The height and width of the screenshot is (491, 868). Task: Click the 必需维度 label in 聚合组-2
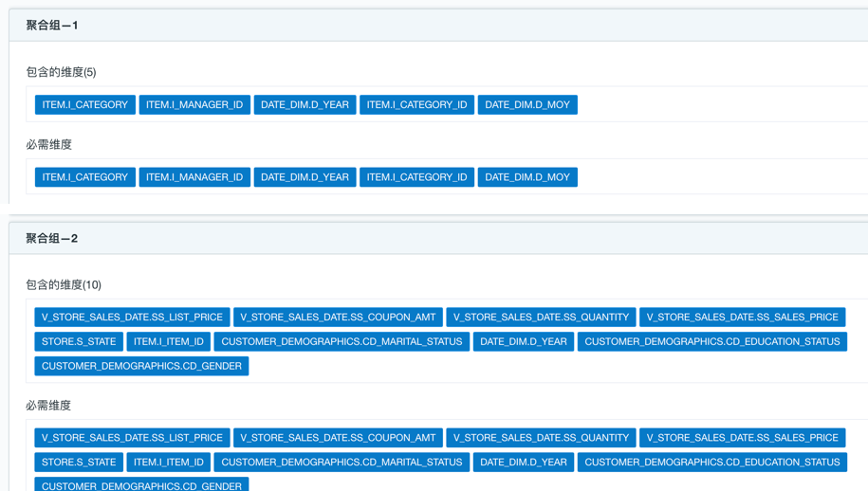click(48, 406)
